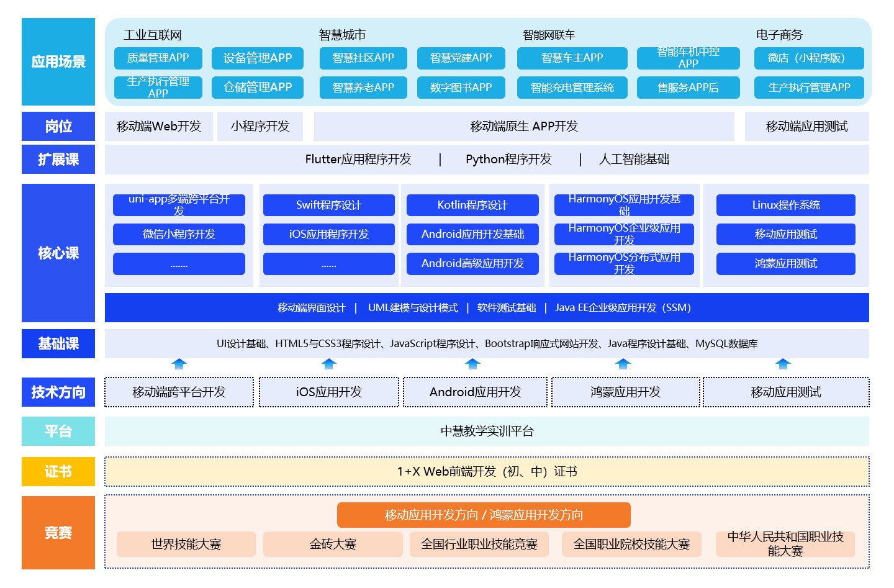Select the Linux操作系统 course
This screenshot has height=588, width=894.
(x=785, y=205)
